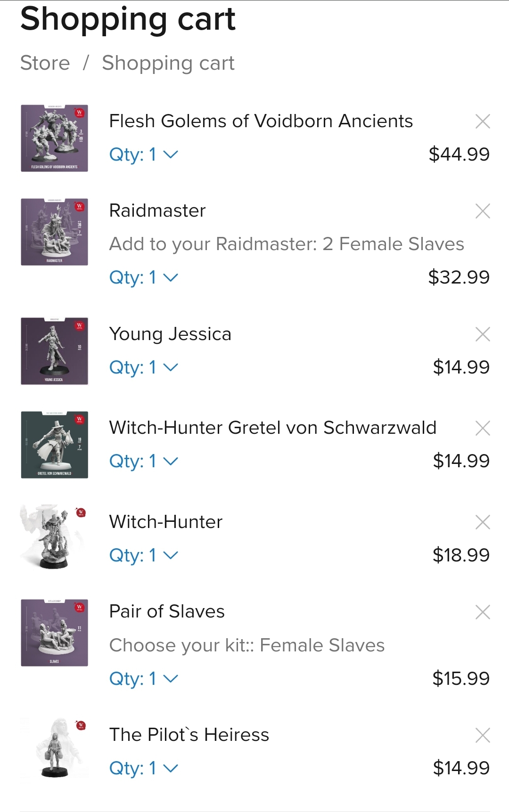Open Qty dropdown for Gretel von Schwarzwald
Viewport: 509px width, 812px height.
click(144, 461)
